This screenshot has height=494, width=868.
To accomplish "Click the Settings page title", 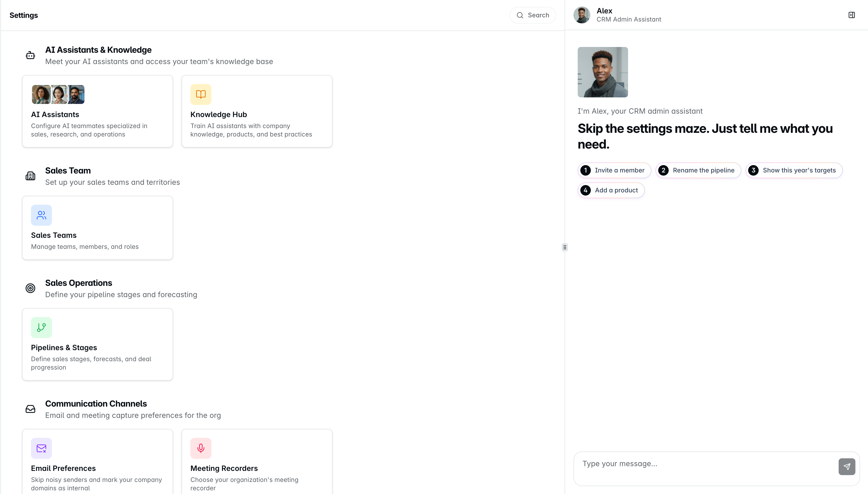I will [x=24, y=15].
